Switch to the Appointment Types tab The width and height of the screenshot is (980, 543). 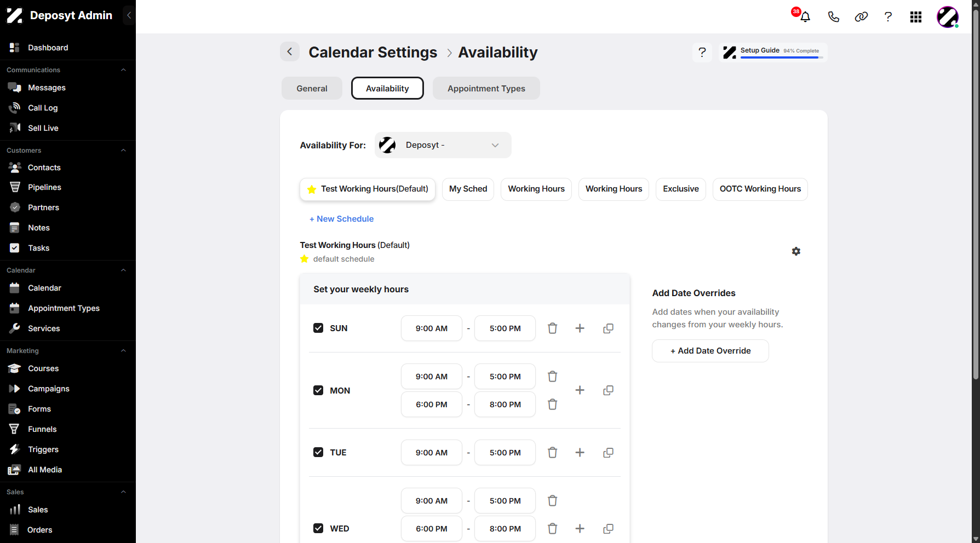[x=486, y=88]
